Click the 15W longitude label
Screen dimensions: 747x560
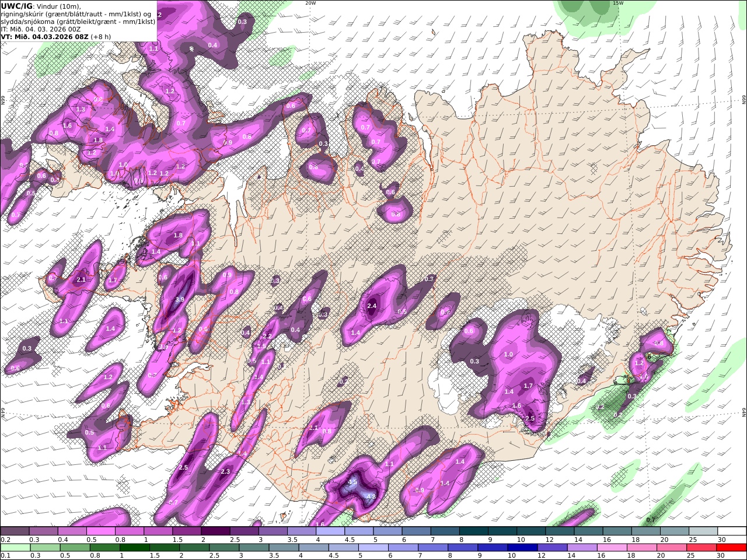(618, 3)
